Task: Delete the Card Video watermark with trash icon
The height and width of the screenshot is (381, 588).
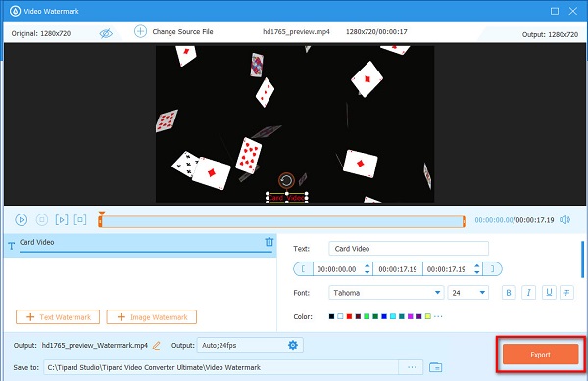Action: tap(269, 242)
